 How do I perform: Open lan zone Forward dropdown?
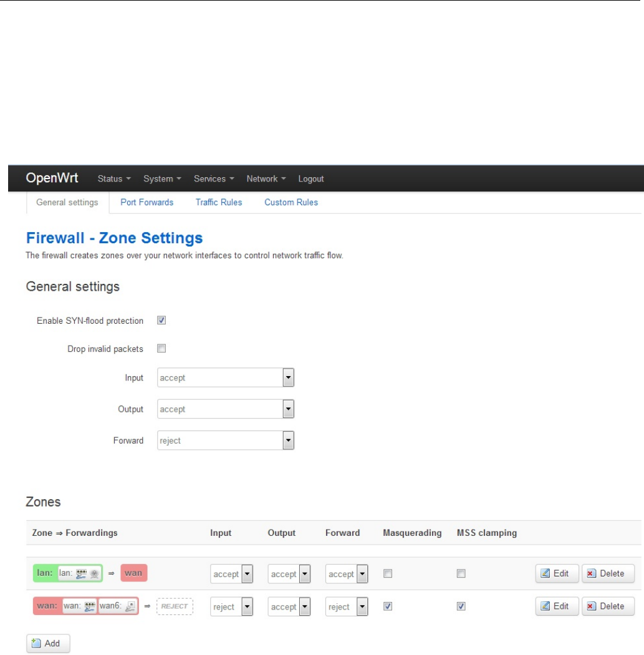tap(347, 573)
